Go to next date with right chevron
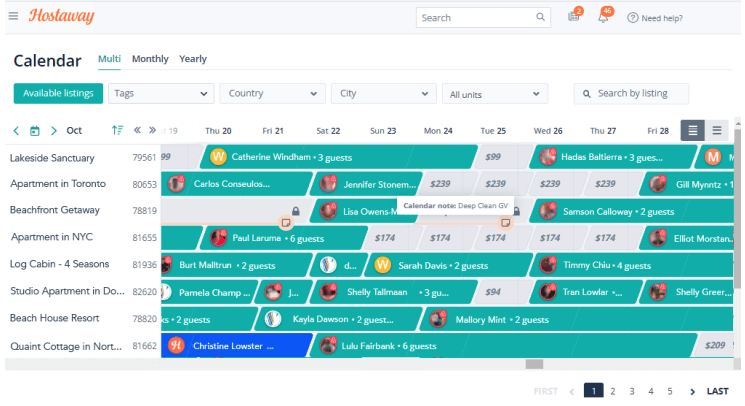This screenshot has width=745, height=406. click(x=54, y=131)
